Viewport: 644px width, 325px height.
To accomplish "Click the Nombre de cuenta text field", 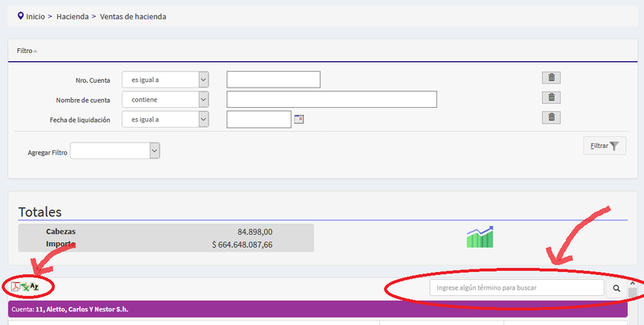I will (x=332, y=99).
